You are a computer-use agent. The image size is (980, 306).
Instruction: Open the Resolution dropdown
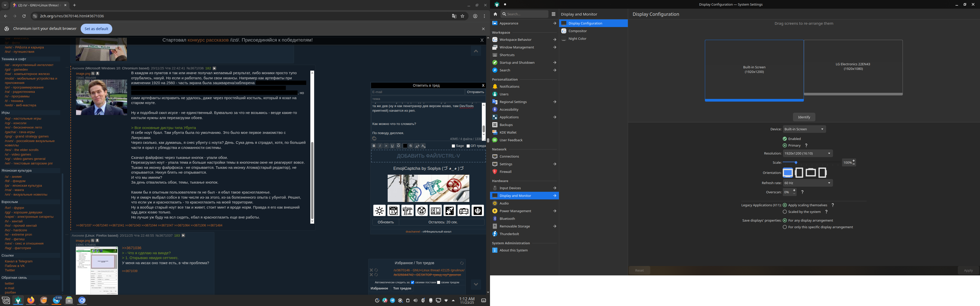point(807,153)
